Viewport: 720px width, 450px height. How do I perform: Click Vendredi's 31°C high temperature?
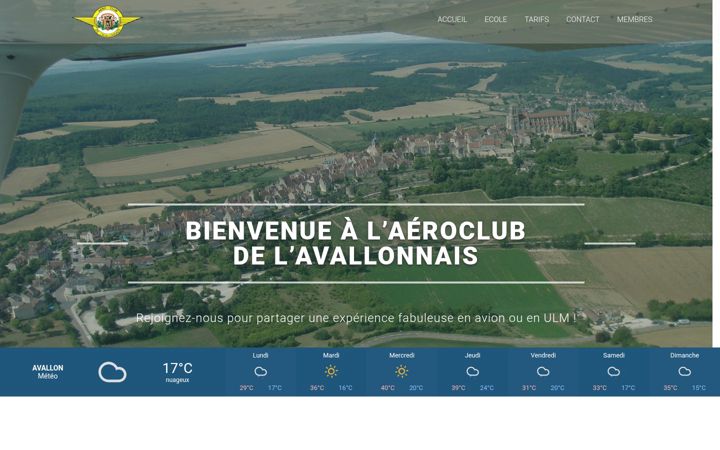[529, 388]
